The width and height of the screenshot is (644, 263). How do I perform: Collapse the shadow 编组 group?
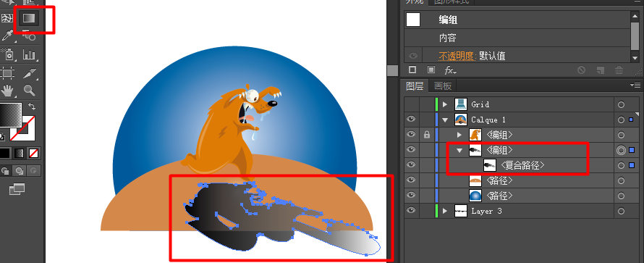(x=459, y=151)
